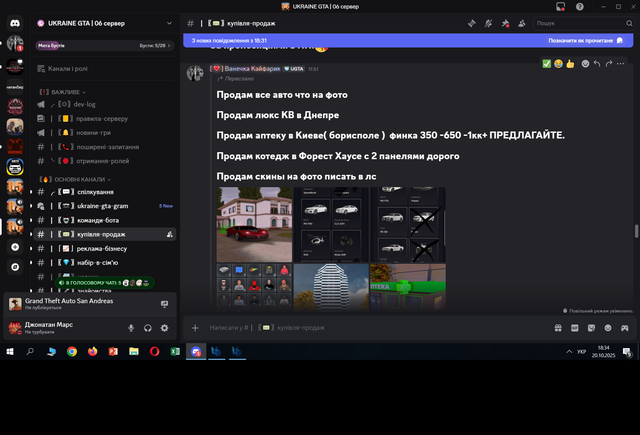Open новини-гри channel
This screenshot has width=640, height=435.
pyautogui.click(x=105, y=133)
